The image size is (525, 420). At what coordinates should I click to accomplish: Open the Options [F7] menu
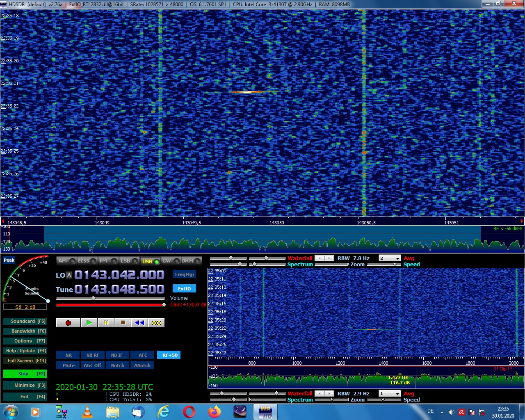[25, 341]
